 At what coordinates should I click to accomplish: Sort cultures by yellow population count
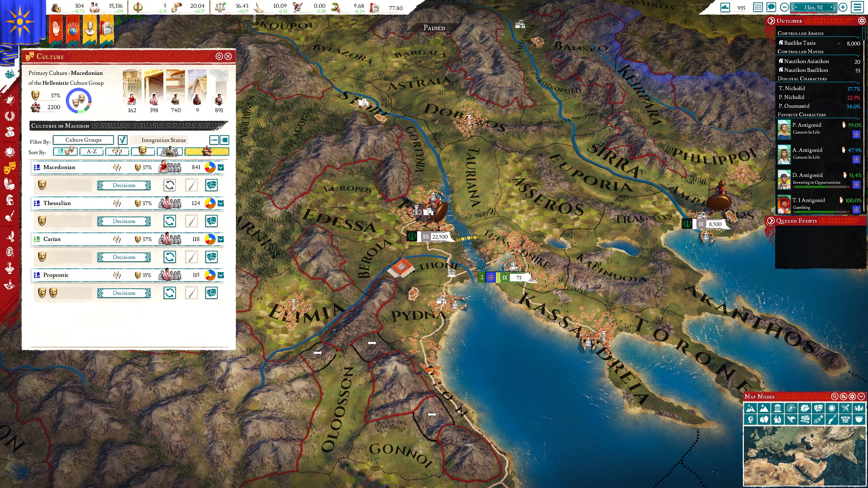207,151
